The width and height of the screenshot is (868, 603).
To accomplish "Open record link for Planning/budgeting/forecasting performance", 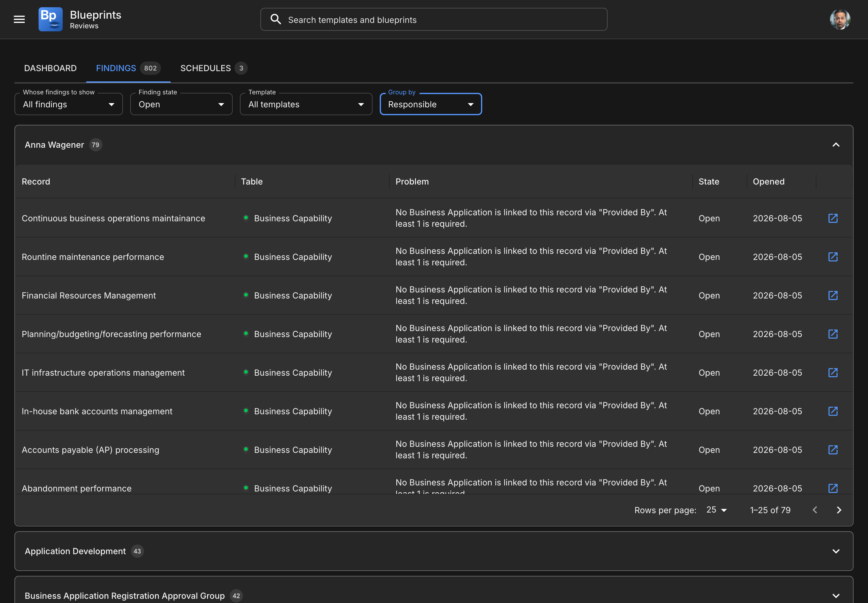I will point(833,334).
